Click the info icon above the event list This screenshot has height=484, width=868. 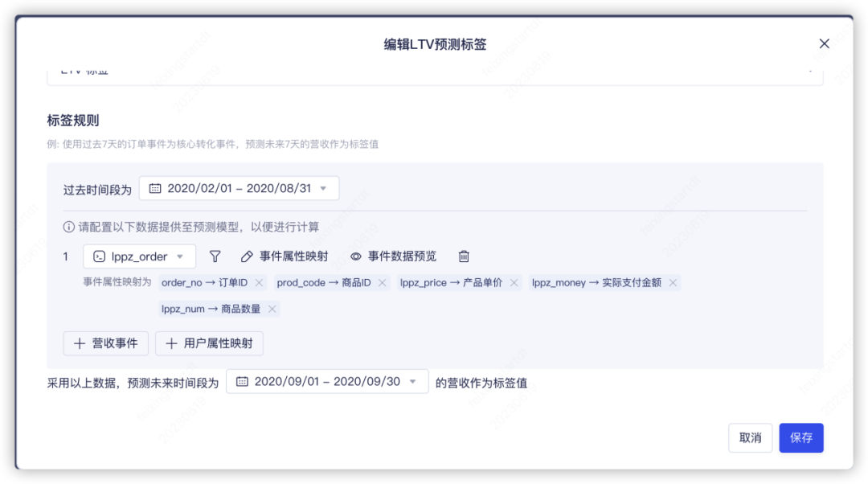[68, 226]
